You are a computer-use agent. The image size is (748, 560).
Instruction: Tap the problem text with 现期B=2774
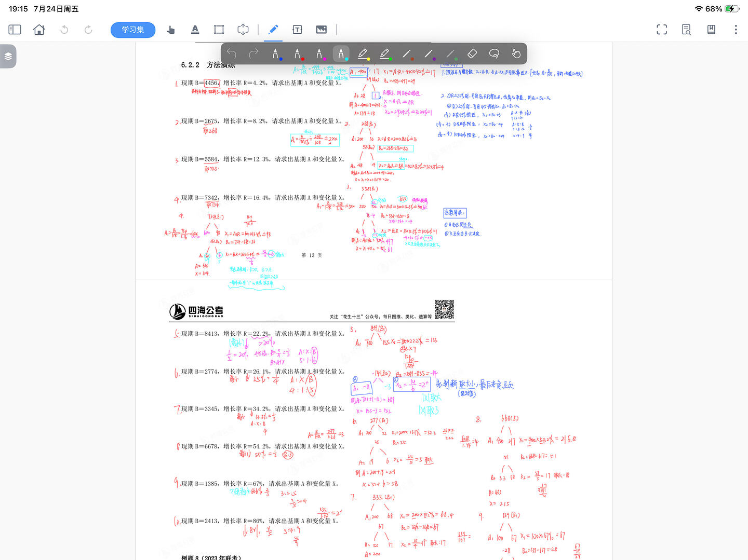click(x=263, y=372)
